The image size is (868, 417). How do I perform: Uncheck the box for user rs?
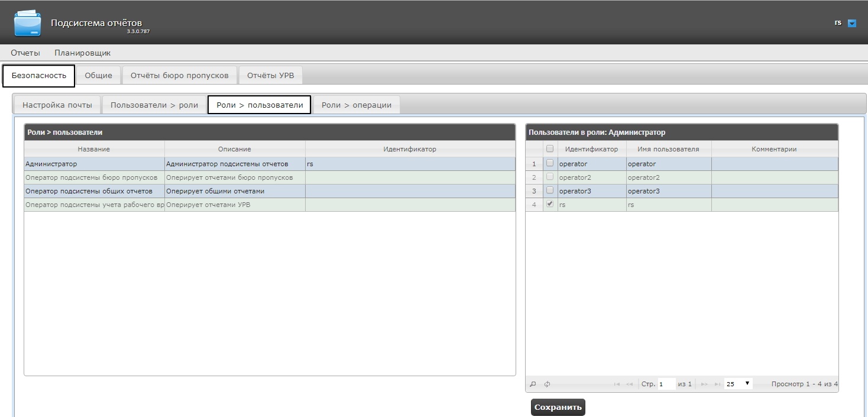550,204
